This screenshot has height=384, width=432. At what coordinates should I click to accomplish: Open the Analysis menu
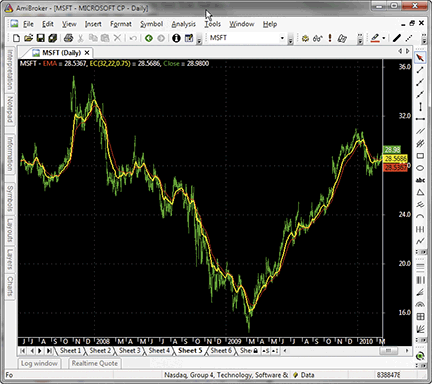[183, 24]
